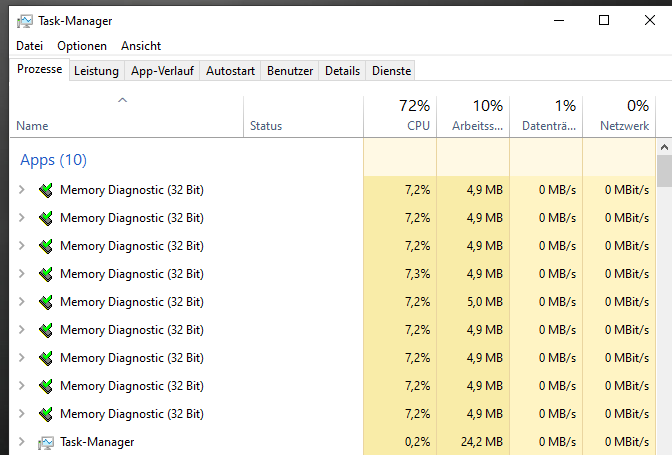Image resolution: width=672 pixels, height=455 pixels.
Task: Expand the Memory Diagnostic row using 5,0 MB
Action: 21,302
